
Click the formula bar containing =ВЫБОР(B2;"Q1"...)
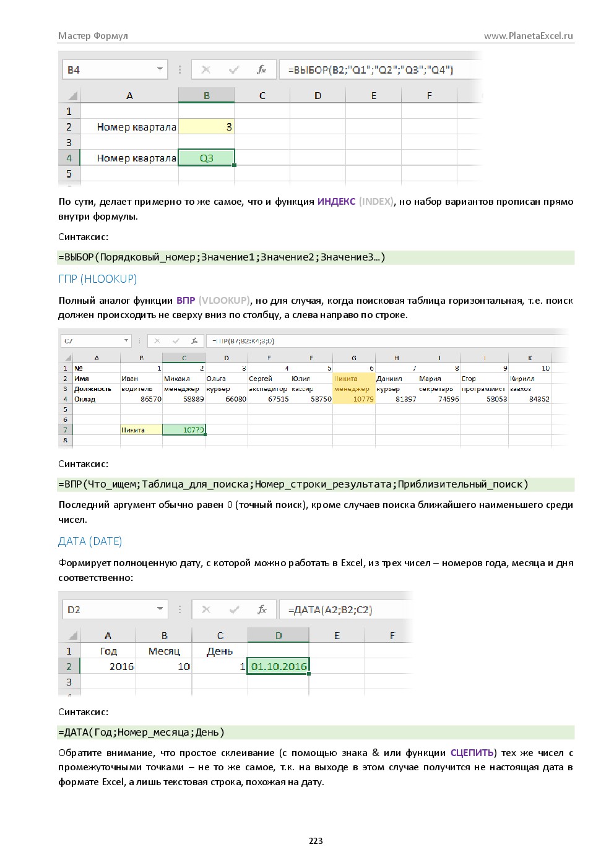click(380, 70)
